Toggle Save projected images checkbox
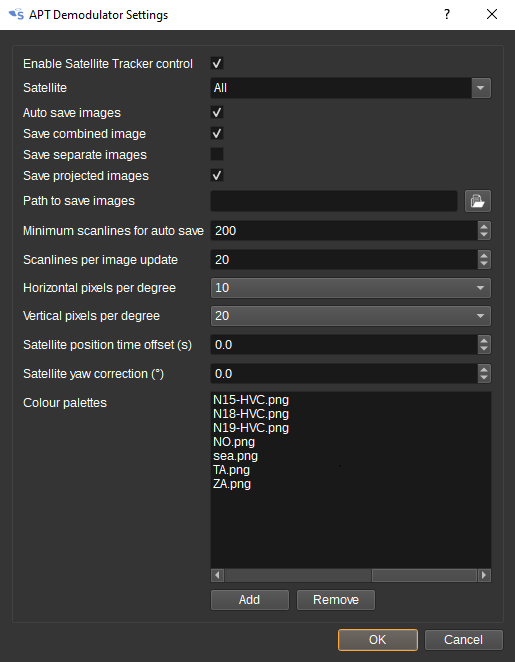Screen dimensions: 515x662 coord(217,175)
